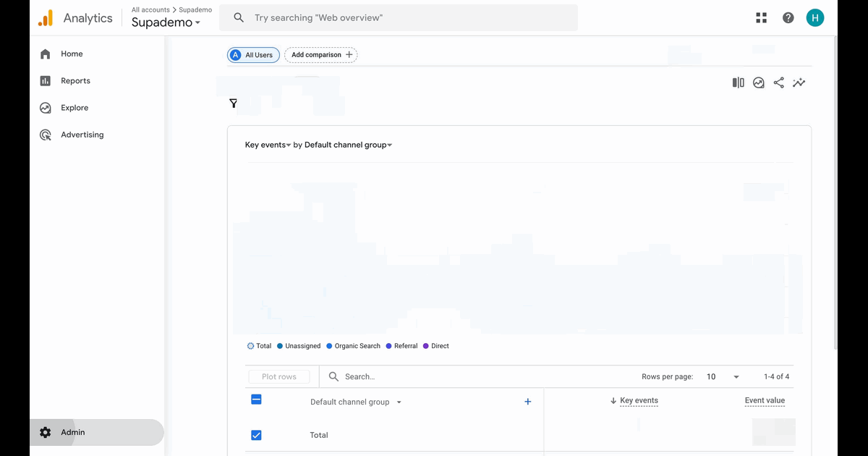Toggle the Total legend item
Viewport: 868px width, 456px height.
pyautogui.click(x=260, y=346)
